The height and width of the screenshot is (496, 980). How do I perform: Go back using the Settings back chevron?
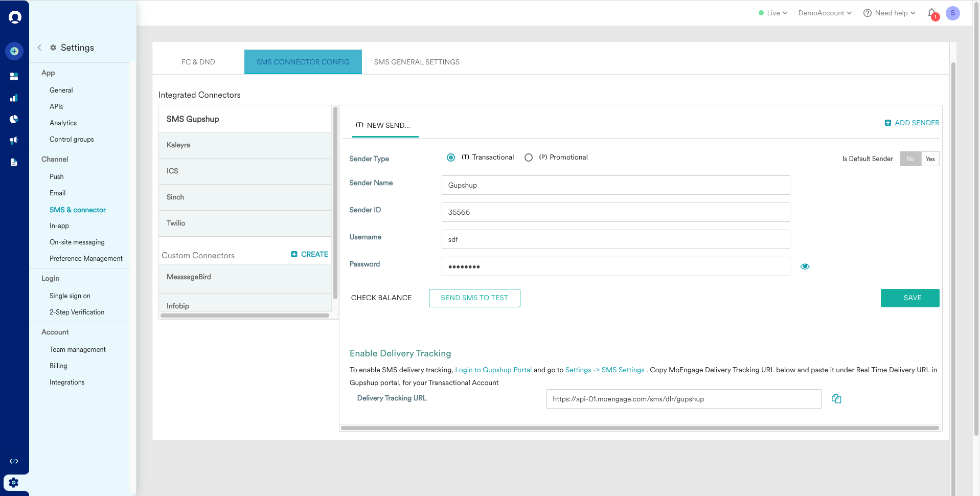pyautogui.click(x=39, y=48)
